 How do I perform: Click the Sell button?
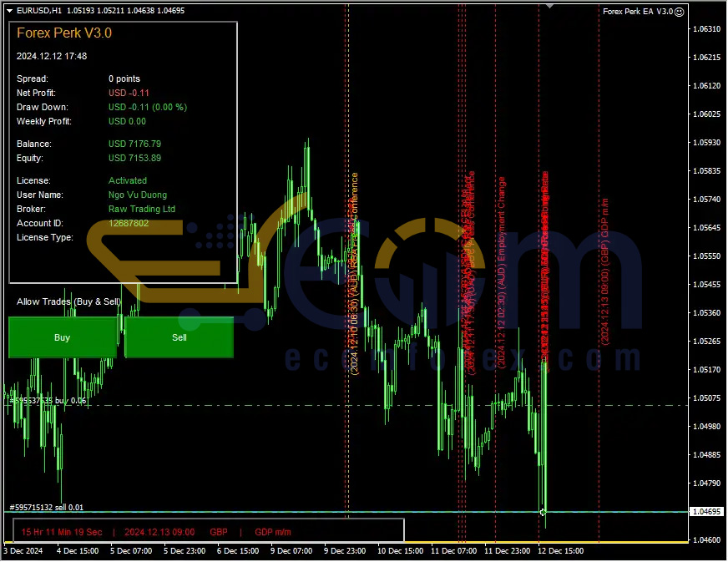click(x=178, y=337)
